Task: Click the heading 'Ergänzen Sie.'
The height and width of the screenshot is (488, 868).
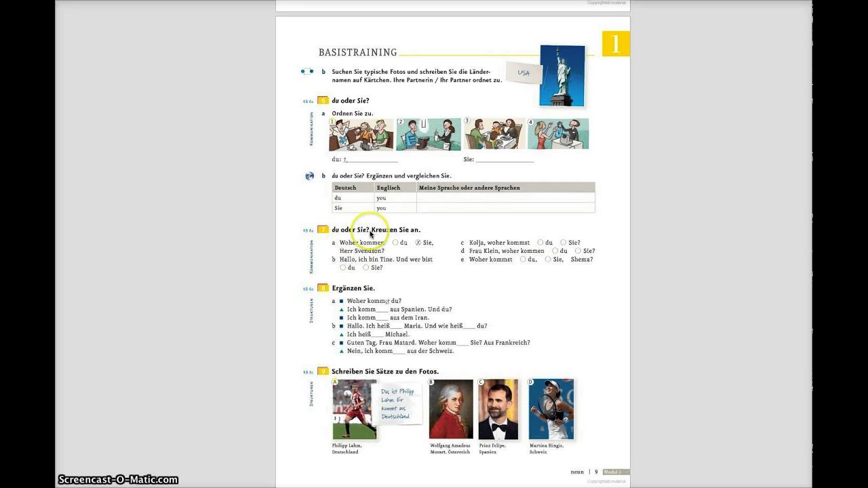Action: tap(353, 288)
